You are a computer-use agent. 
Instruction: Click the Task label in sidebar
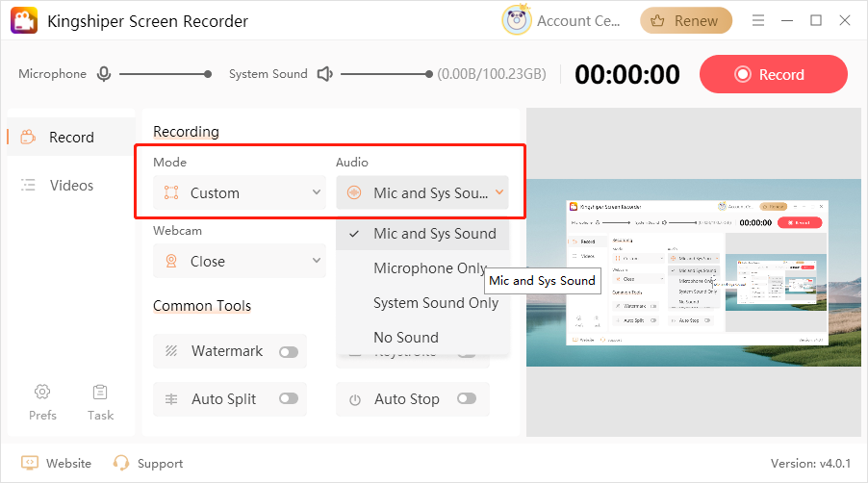100,415
